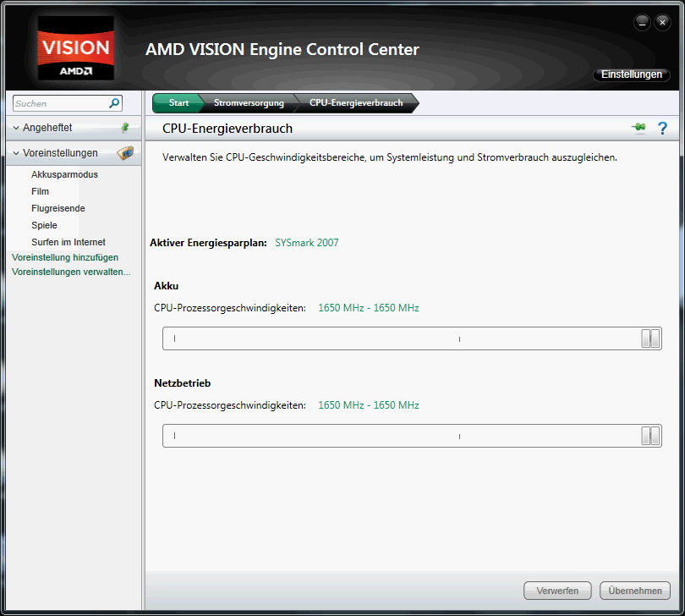Open help via the question mark icon
Screen dimensions: 685x616
(662, 128)
